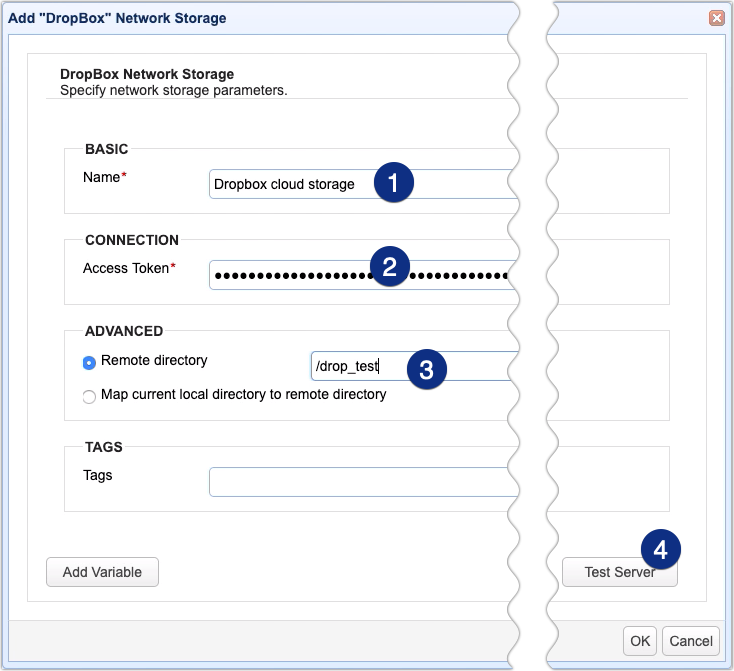The width and height of the screenshot is (734, 671).
Task: Click the Access Token label text
Action: [125, 268]
